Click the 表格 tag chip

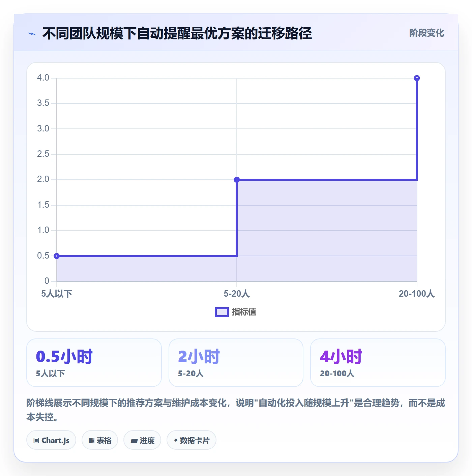click(100, 440)
